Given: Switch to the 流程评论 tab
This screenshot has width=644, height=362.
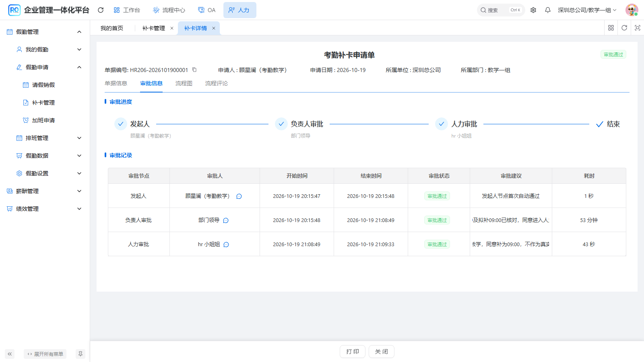Looking at the screenshot, I should 217,83.
